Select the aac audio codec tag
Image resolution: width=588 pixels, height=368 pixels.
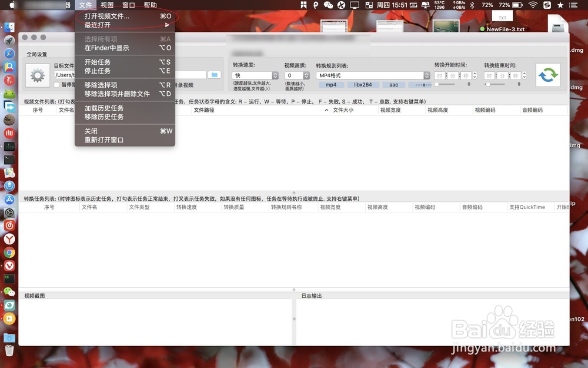tap(393, 84)
